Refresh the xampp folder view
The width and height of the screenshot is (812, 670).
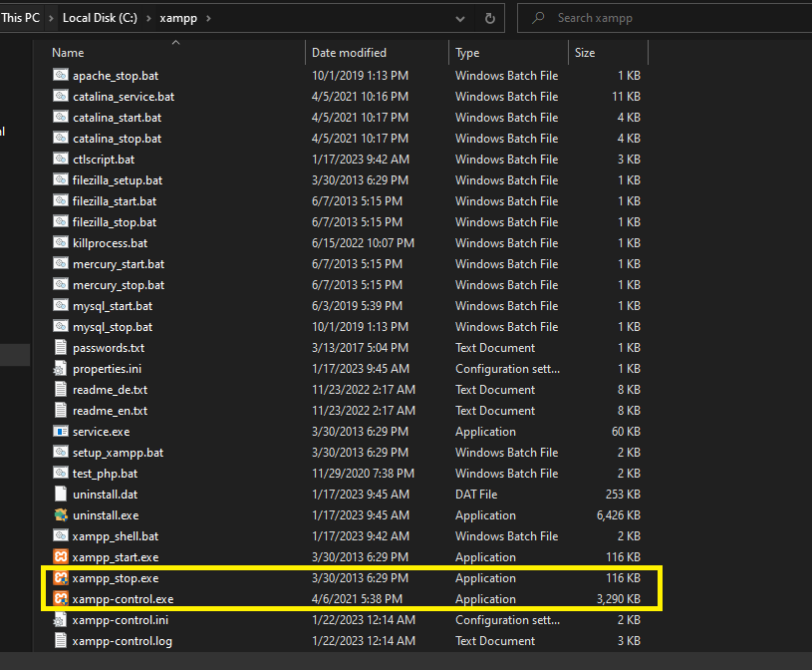489,18
